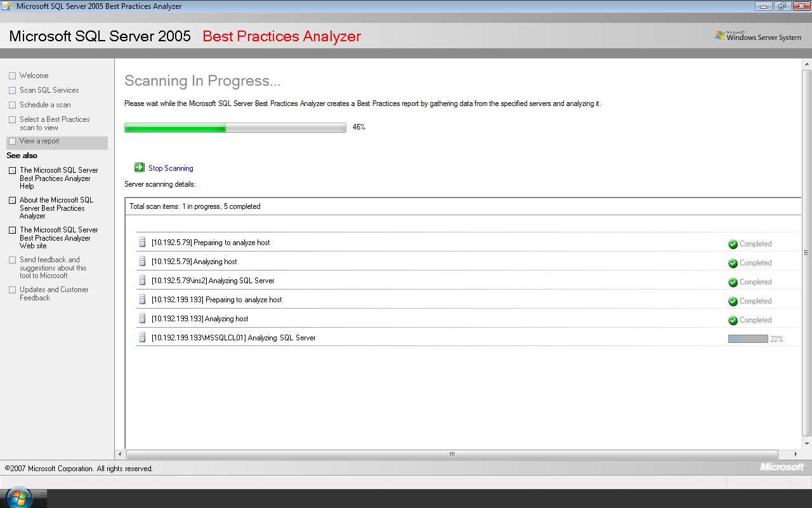The width and height of the screenshot is (812, 508).
Task: Click server icon for 10.192.199.193 Preparing to analyze host
Action: [x=142, y=299]
